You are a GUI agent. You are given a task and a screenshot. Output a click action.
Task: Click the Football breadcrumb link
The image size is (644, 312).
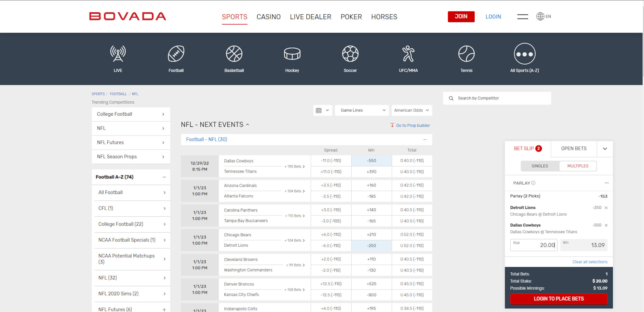118,94
